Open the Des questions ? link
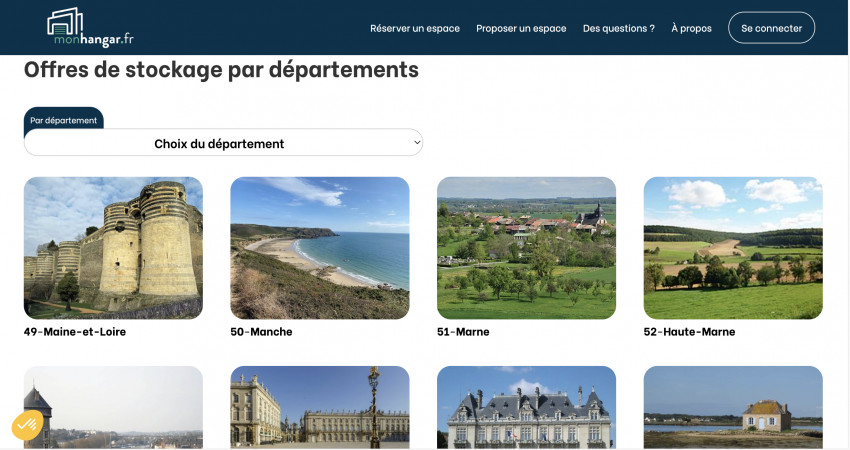Screen dimensions: 850x450 (618, 28)
